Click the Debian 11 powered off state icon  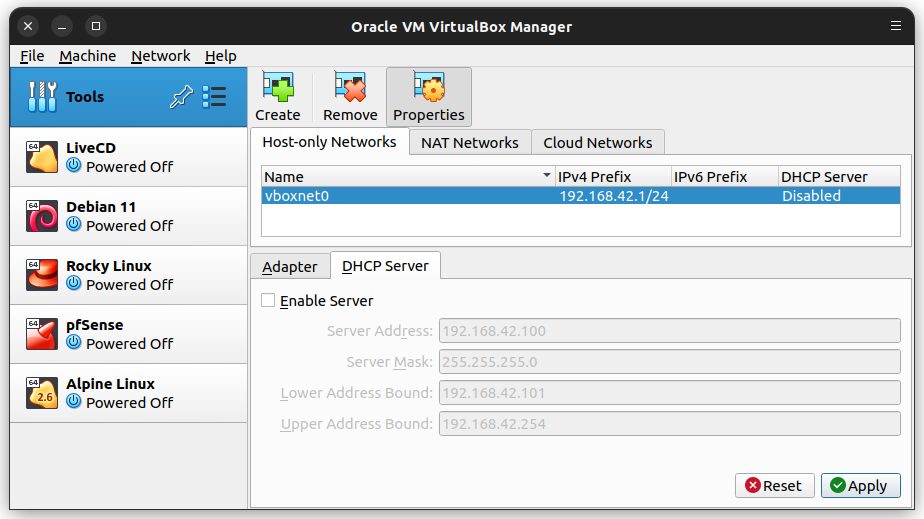tap(74, 224)
